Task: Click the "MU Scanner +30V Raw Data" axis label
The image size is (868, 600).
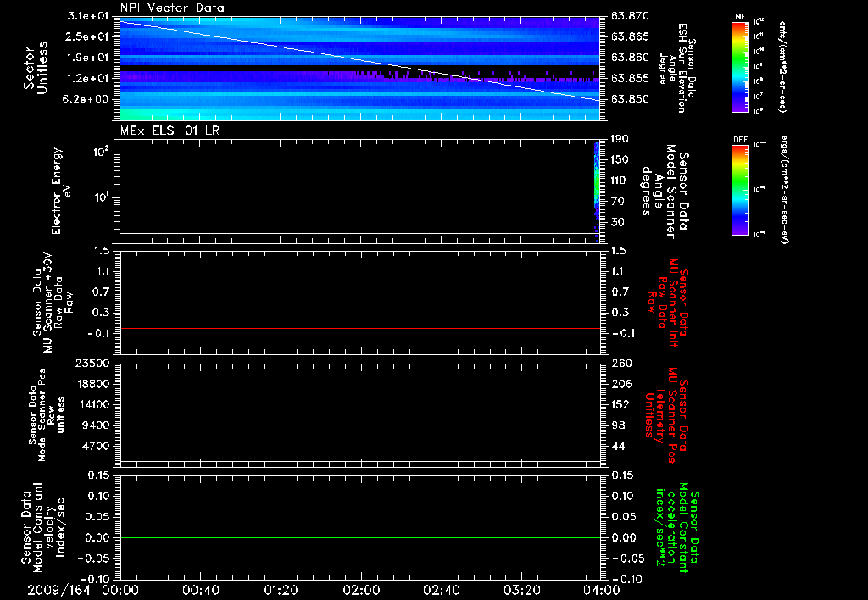Action: 52,303
